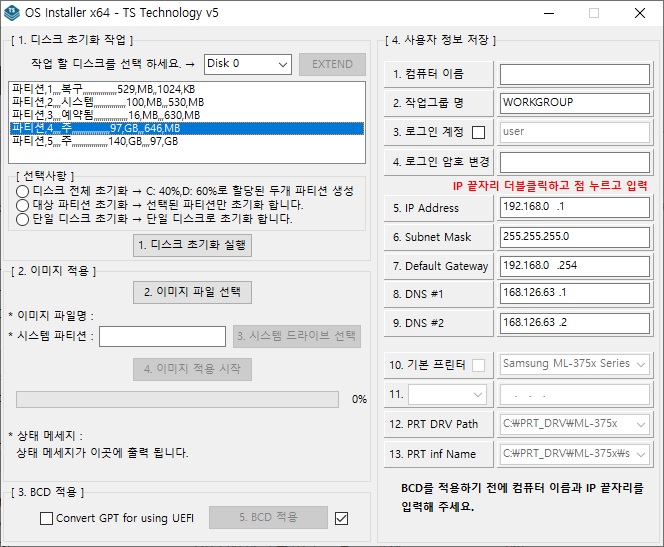Viewport: 664px width, 547px height.
Task: Click the EXTEND button
Action: point(332,64)
